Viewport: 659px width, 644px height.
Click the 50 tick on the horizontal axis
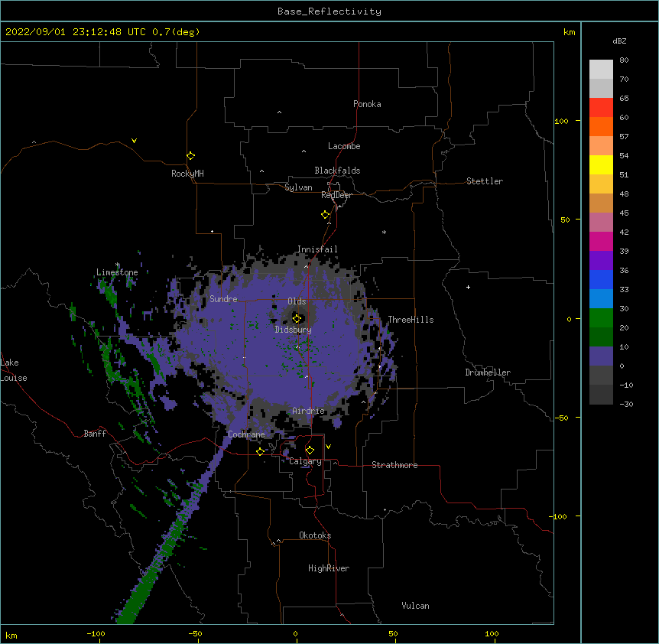coord(393,633)
